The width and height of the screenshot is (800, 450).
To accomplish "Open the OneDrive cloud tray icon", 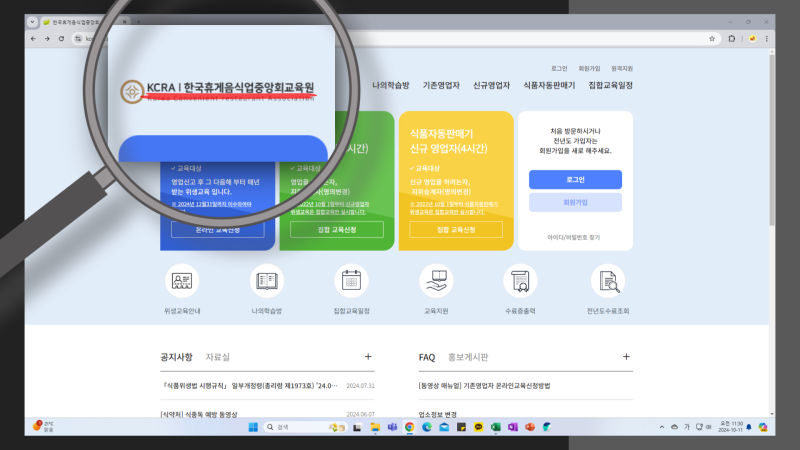I will point(674,427).
